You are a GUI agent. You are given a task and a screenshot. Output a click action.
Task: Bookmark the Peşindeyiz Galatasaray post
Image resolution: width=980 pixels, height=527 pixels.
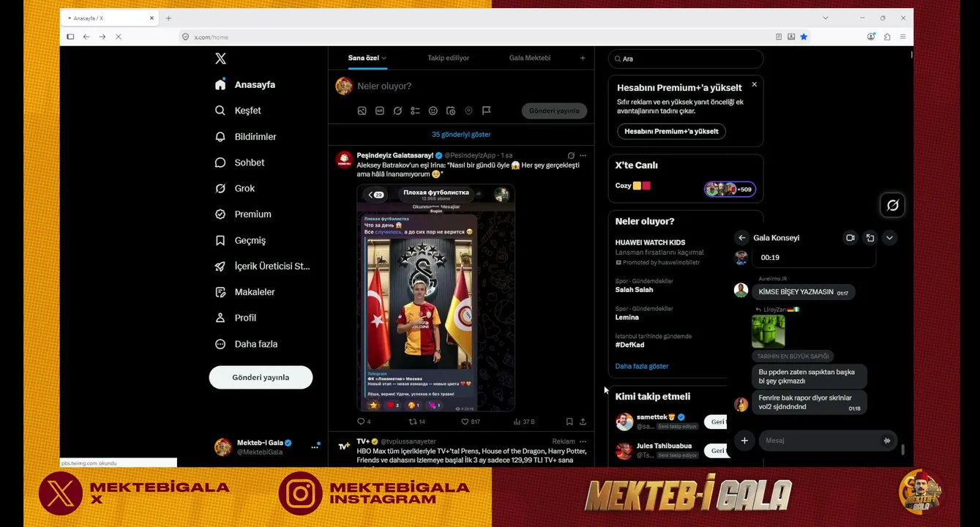[x=569, y=422]
